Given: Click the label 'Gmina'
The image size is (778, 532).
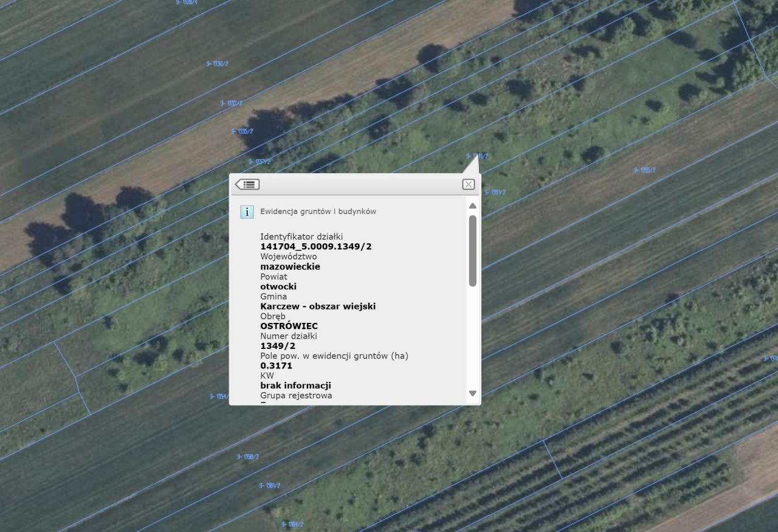Looking at the screenshot, I should tap(274, 296).
